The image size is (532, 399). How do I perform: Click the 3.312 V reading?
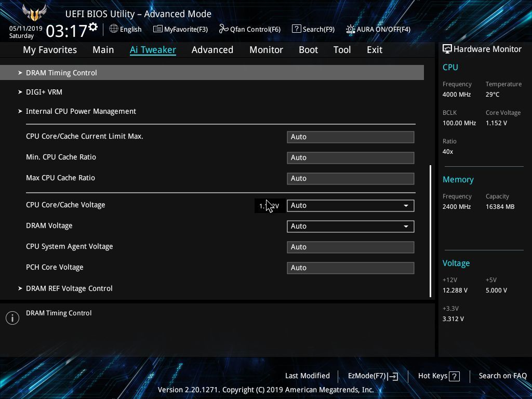point(453,319)
